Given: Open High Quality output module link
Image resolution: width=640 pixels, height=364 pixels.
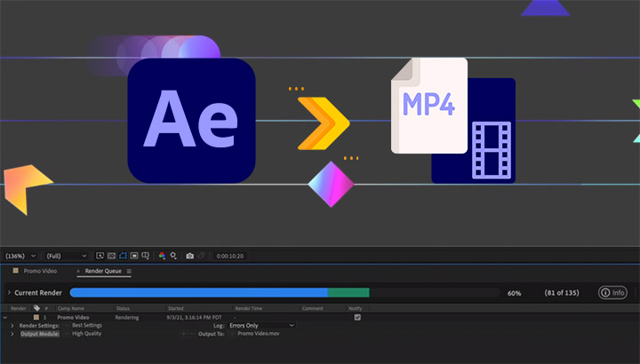Looking at the screenshot, I should point(86,334).
